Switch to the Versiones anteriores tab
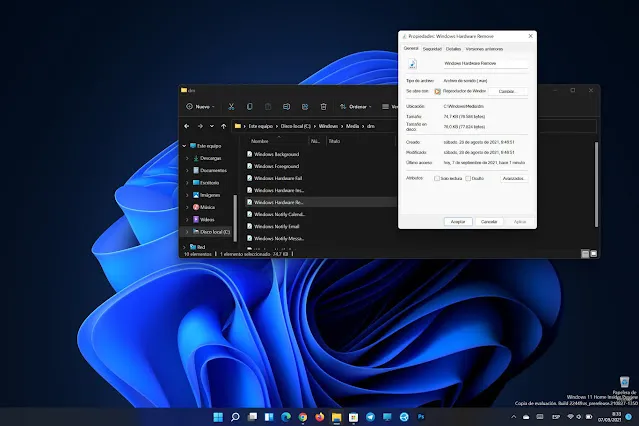 point(484,49)
